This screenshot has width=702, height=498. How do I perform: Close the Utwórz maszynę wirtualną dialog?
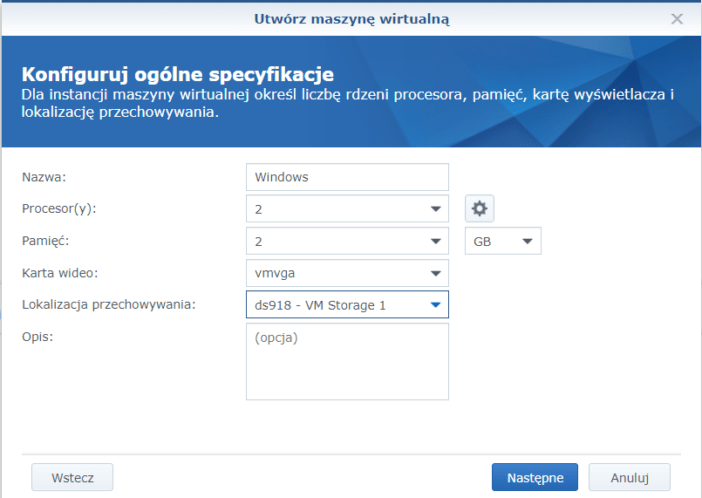point(676,19)
